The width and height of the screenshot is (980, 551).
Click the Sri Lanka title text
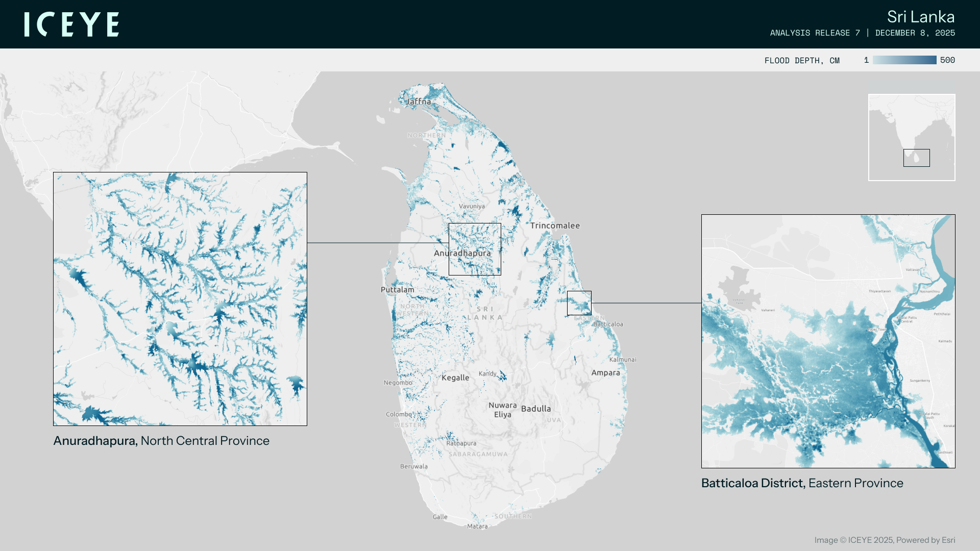[920, 17]
